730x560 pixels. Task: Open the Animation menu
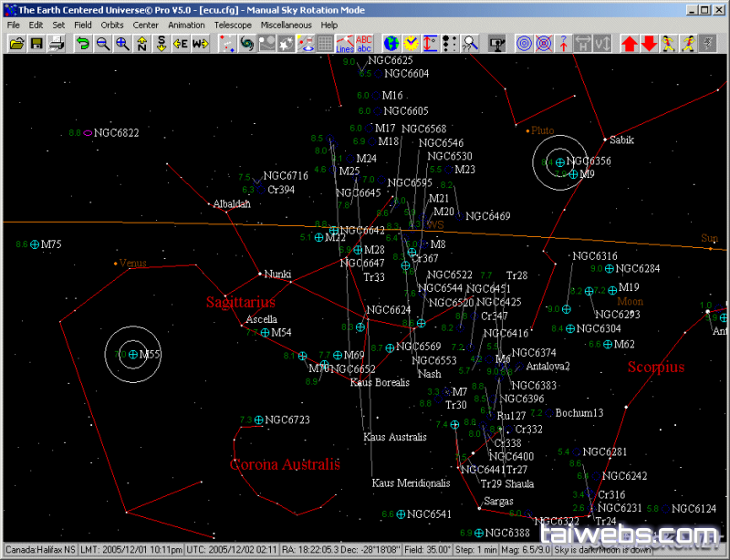click(186, 25)
